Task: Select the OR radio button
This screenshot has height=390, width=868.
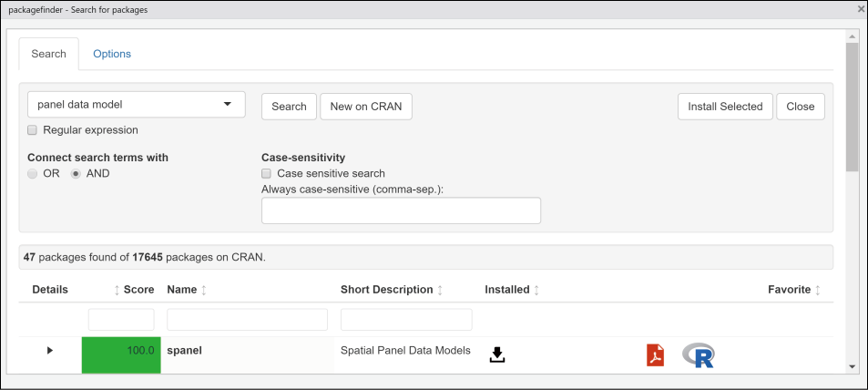Action: tap(33, 173)
